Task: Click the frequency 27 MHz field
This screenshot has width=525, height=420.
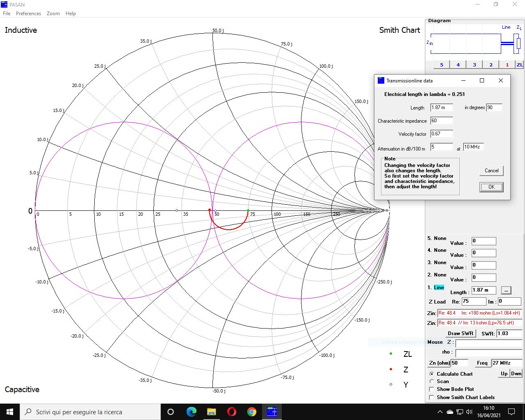Action: (x=507, y=363)
